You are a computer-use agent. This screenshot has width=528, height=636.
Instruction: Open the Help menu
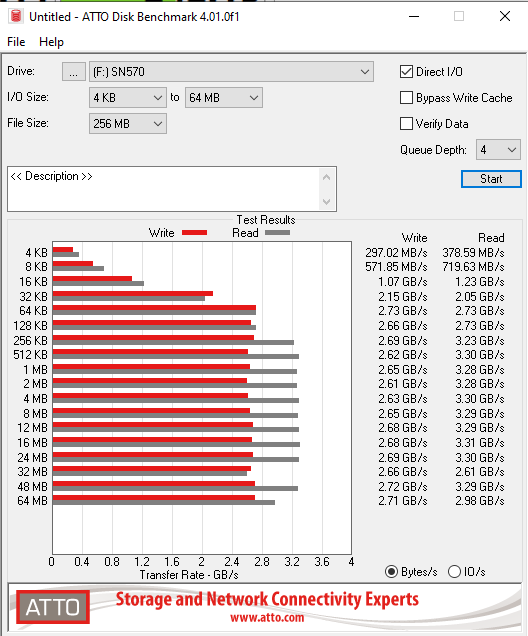(51, 42)
